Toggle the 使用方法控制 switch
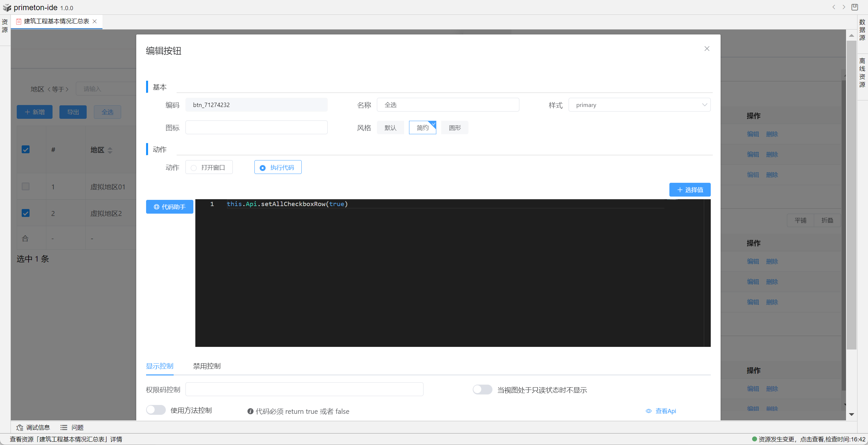The image size is (868, 445). pos(156,410)
